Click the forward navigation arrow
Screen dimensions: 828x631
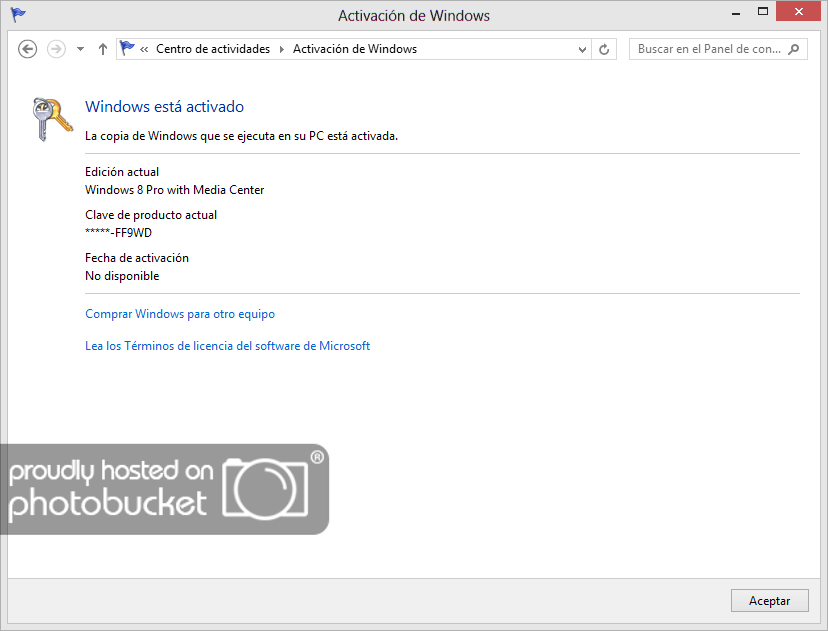57,49
